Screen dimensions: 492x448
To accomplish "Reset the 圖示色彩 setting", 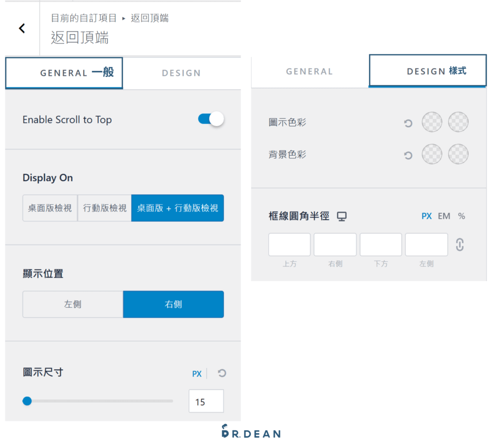I will (x=408, y=123).
